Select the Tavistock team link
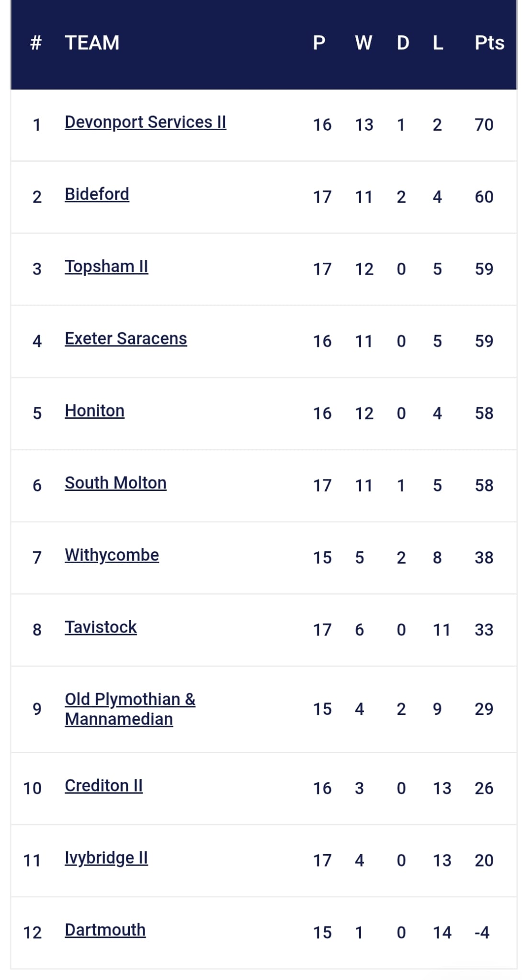The image size is (522, 980). [101, 627]
